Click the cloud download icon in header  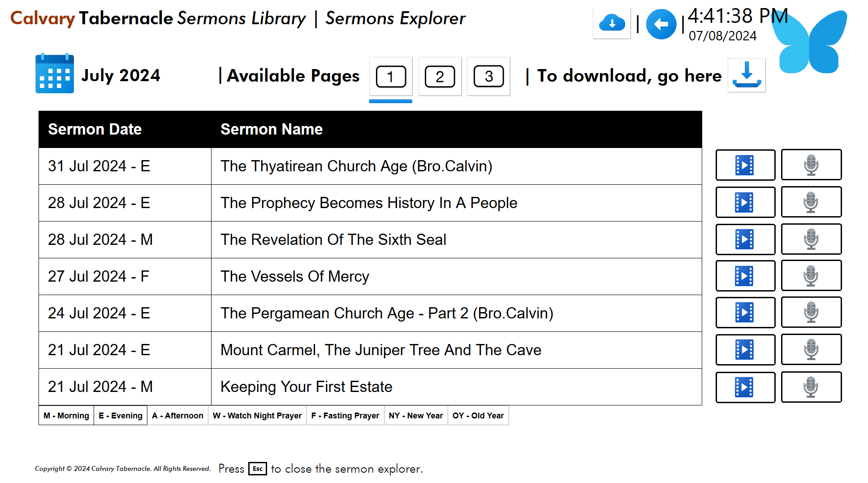coord(612,23)
